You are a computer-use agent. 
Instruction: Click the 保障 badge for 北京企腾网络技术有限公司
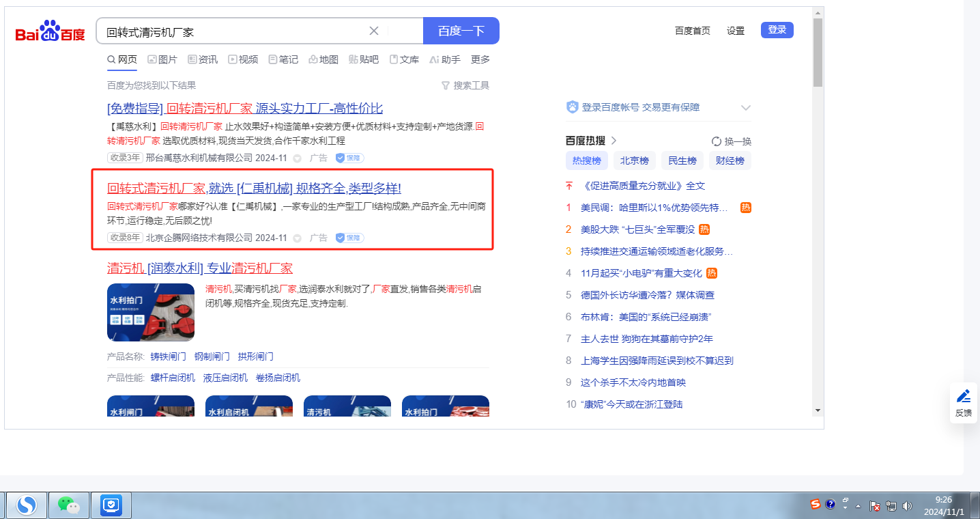[349, 238]
